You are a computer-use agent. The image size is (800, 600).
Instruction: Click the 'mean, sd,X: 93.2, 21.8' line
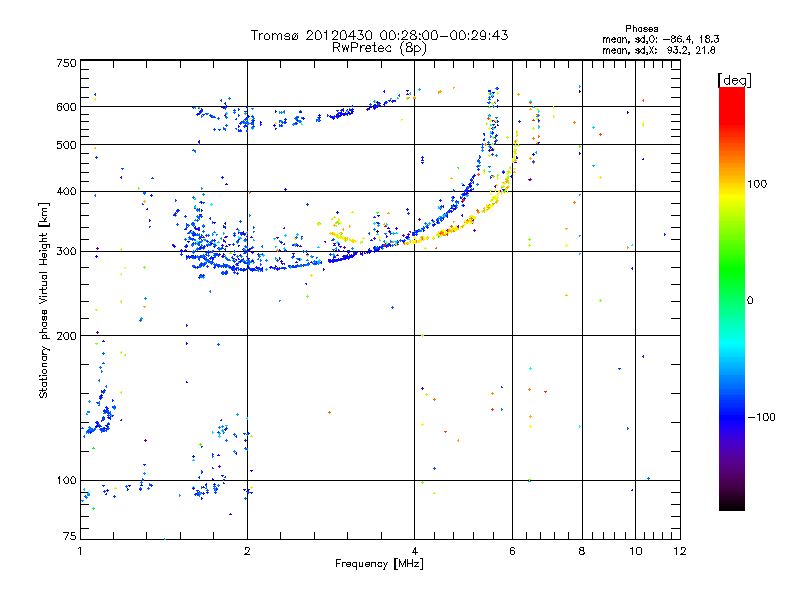(x=659, y=51)
